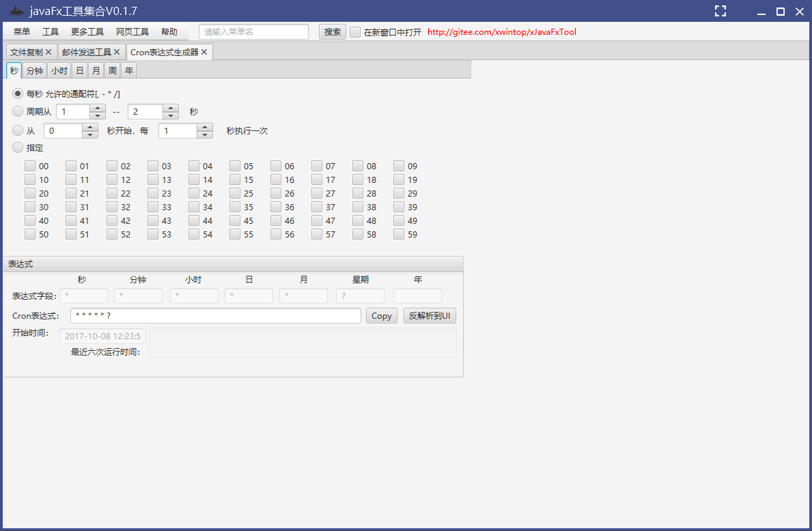812x531 pixels.
Task: Check the 52 second checkbox
Action: click(x=112, y=235)
